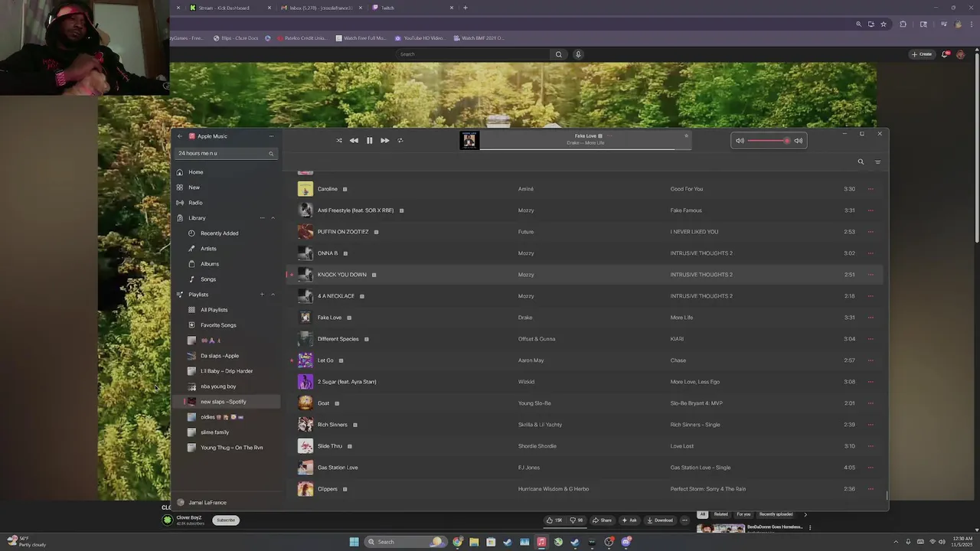Screen dimensions: 980x551
Task: Go back in Apple Music
Action: click(x=180, y=136)
